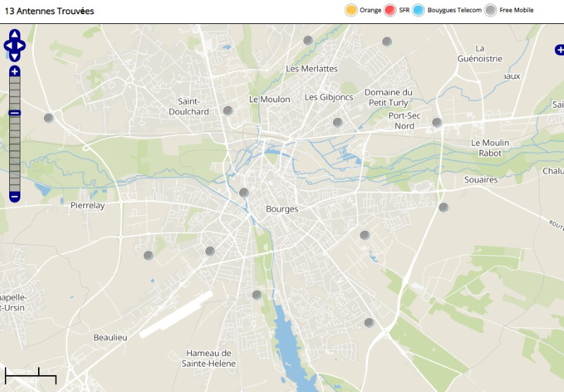
Task: Click the SFR red legend circle
Action: coord(390,10)
